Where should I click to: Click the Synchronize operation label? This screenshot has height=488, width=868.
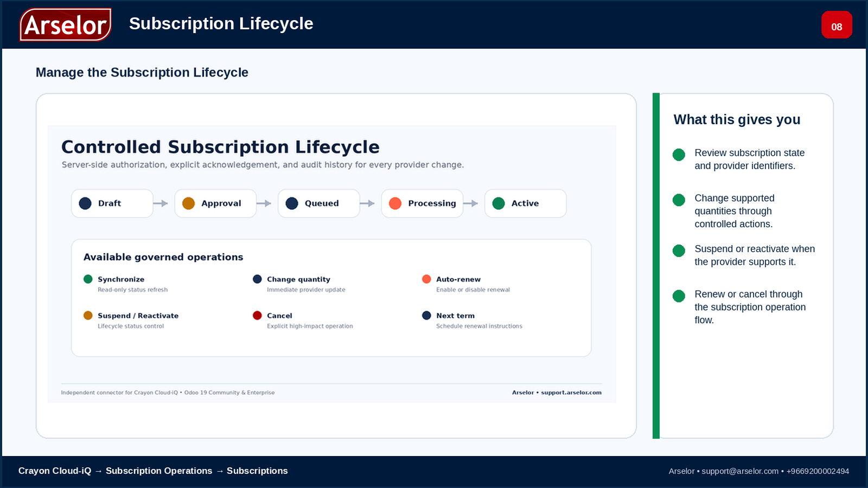[x=121, y=279]
